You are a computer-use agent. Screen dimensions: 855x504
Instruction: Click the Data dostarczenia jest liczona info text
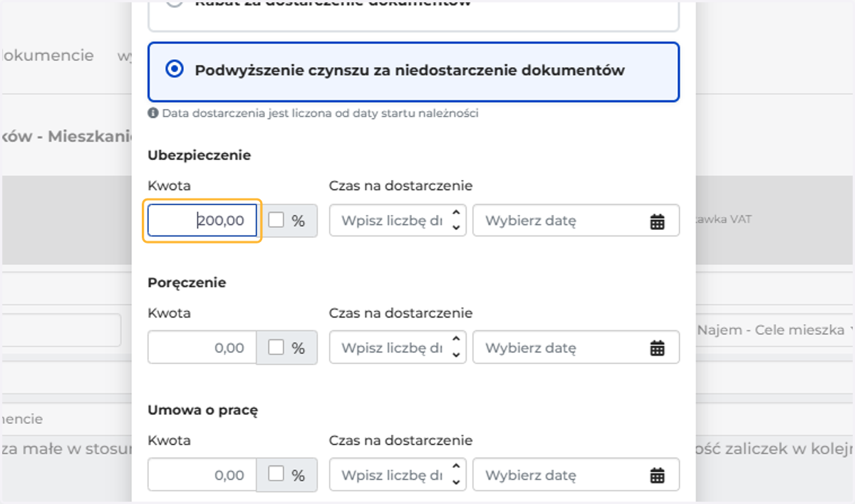pos(320,113)
